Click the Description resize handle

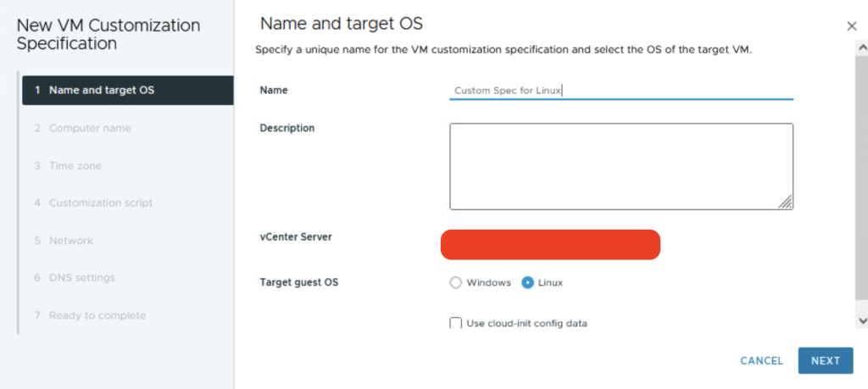[x=786, y=202]
